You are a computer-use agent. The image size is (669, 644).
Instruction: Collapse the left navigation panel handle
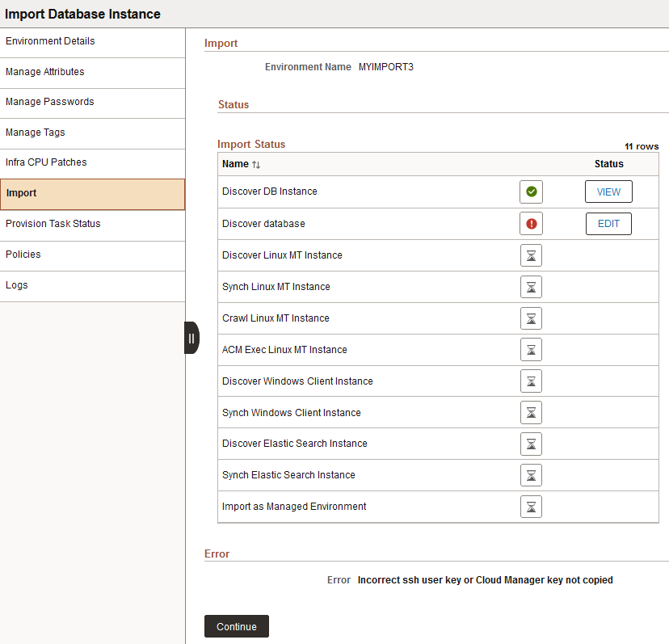[191, 338]
